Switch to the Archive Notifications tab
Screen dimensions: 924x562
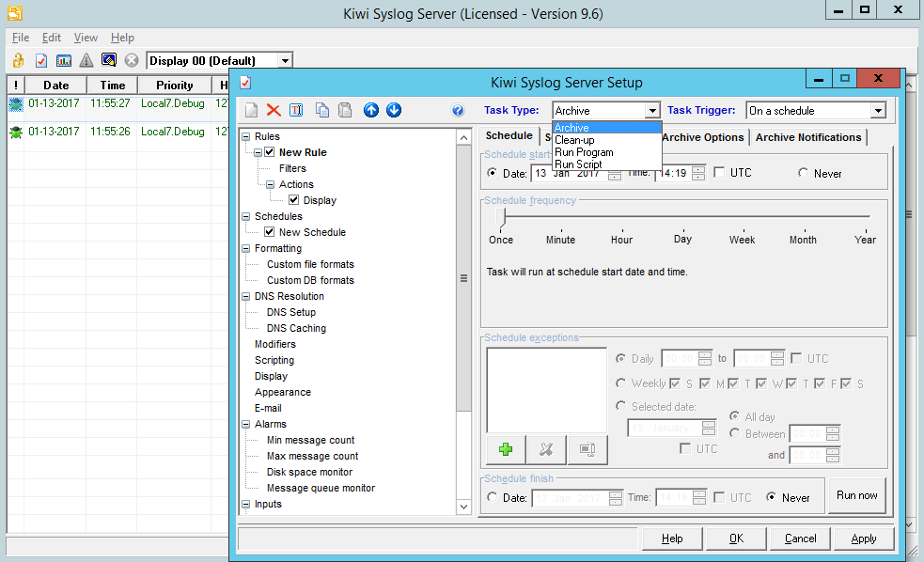(807, 137)
